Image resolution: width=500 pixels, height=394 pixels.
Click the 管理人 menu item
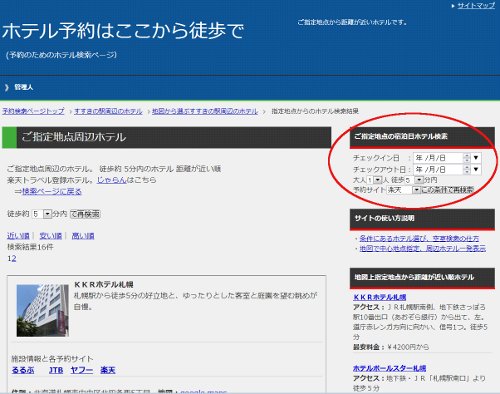23,87
